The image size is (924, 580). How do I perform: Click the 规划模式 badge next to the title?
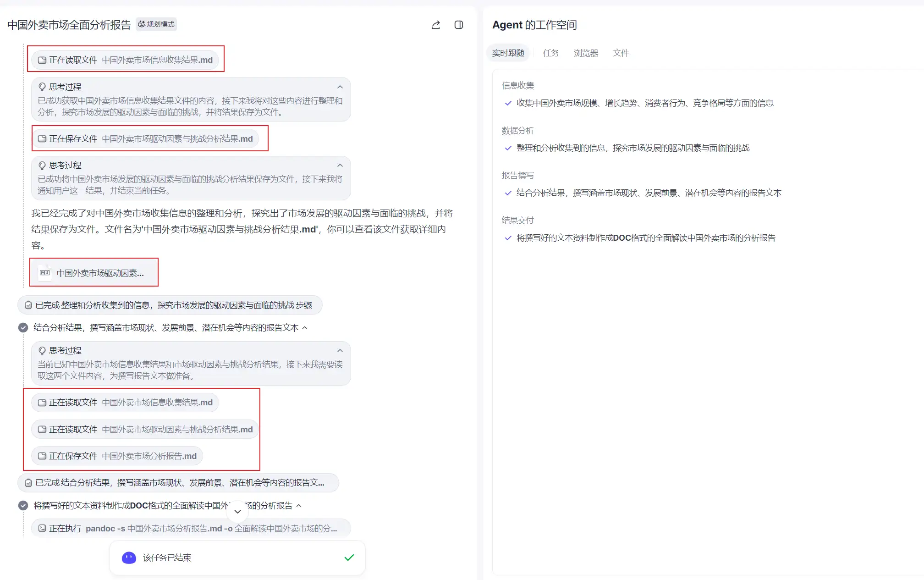click(156, 24)
